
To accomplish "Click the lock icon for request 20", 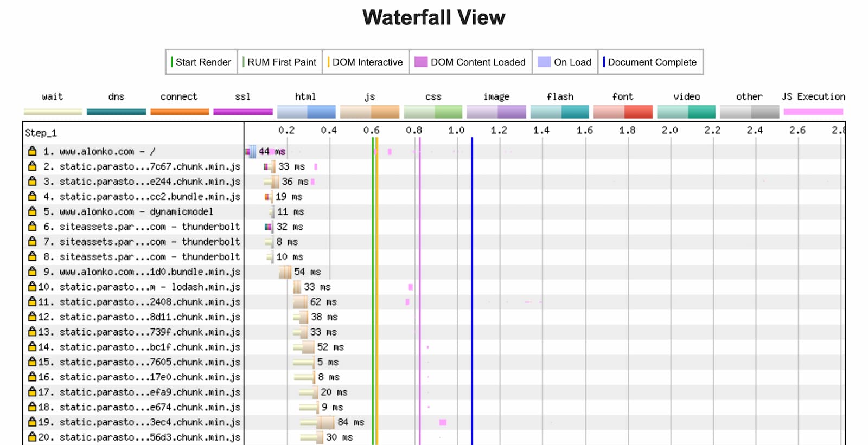I will (x=33, y=437).
